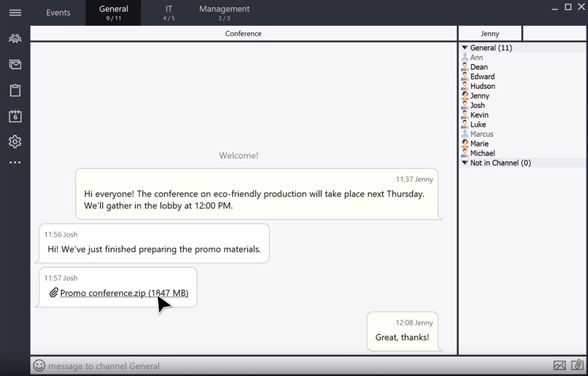Viewport: 588px width, 376px height.
Task: Open the hamburger main menu
Action: pyautogui.click(x=15, y=13)
